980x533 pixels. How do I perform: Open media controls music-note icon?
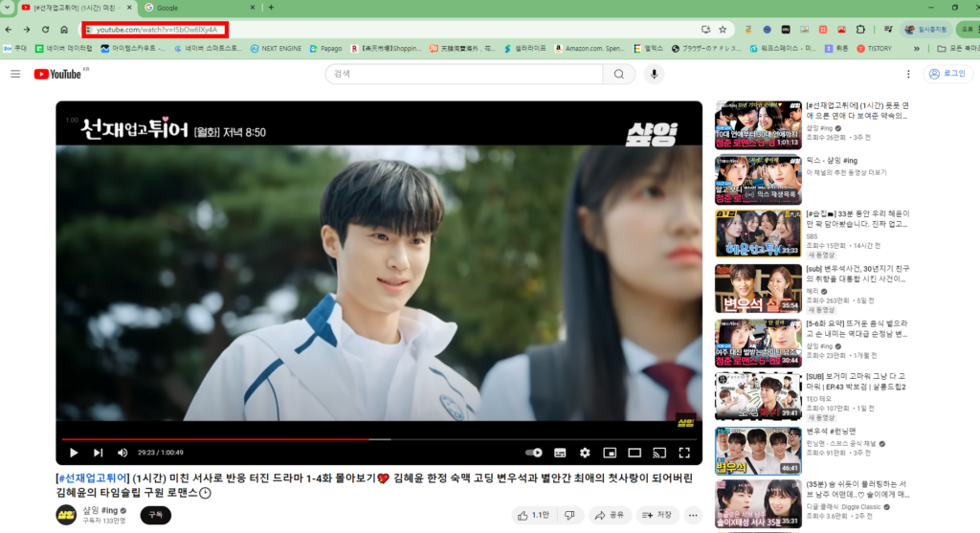[x=888, y=30]
